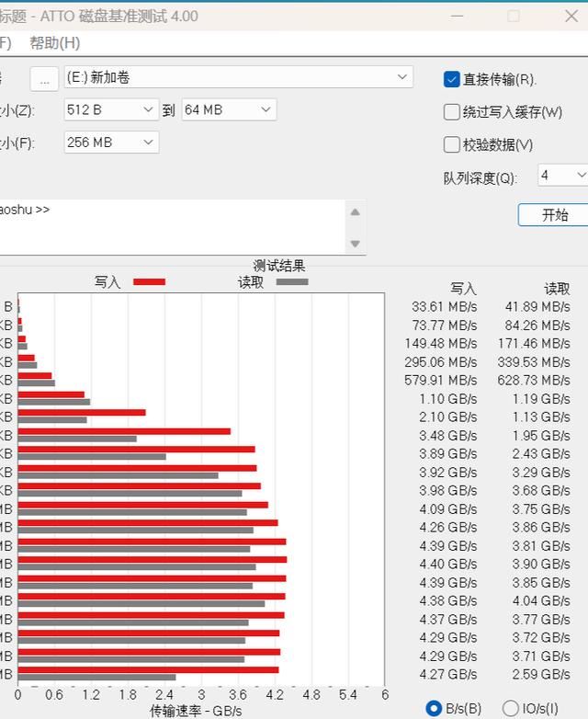Open the 帮助(H) menu
The width and height of the screenshot is (588, 719).
tap(55, 43)
